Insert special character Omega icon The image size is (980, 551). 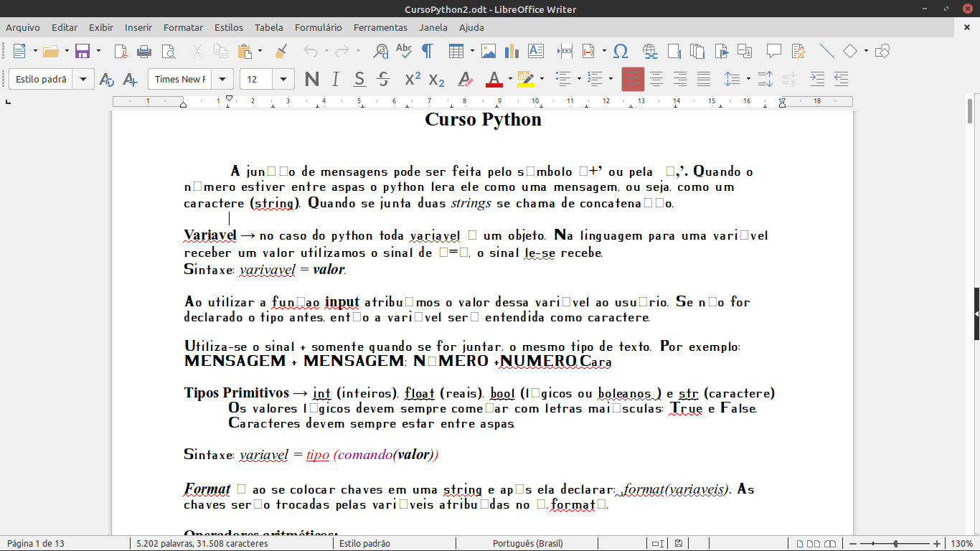[621, 51]
